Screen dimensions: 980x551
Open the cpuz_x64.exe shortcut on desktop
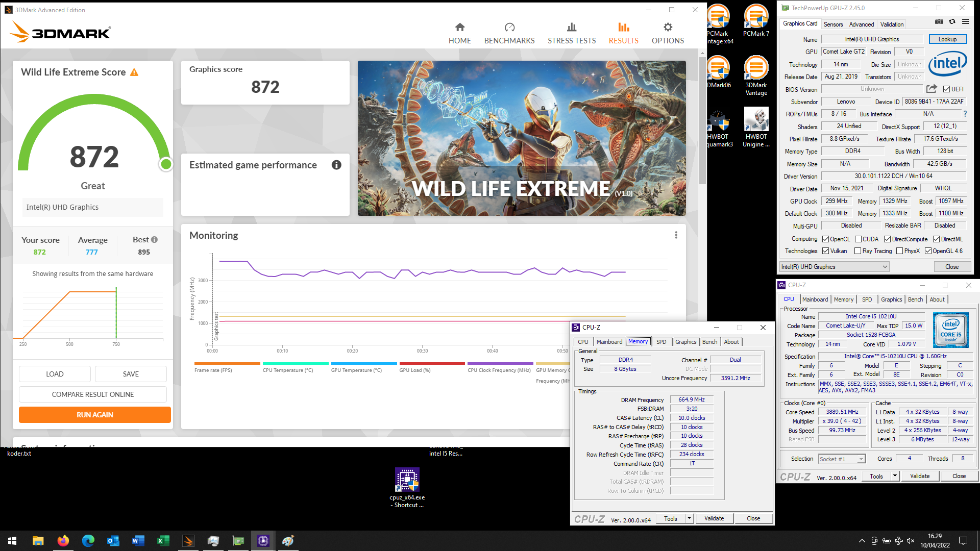(x=407, y=488)
